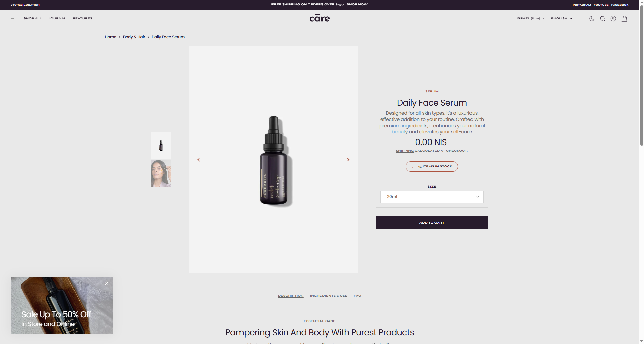The image size is (644, 344).
Task: Switch to Ingredients & Use tab
Action: 329,296
